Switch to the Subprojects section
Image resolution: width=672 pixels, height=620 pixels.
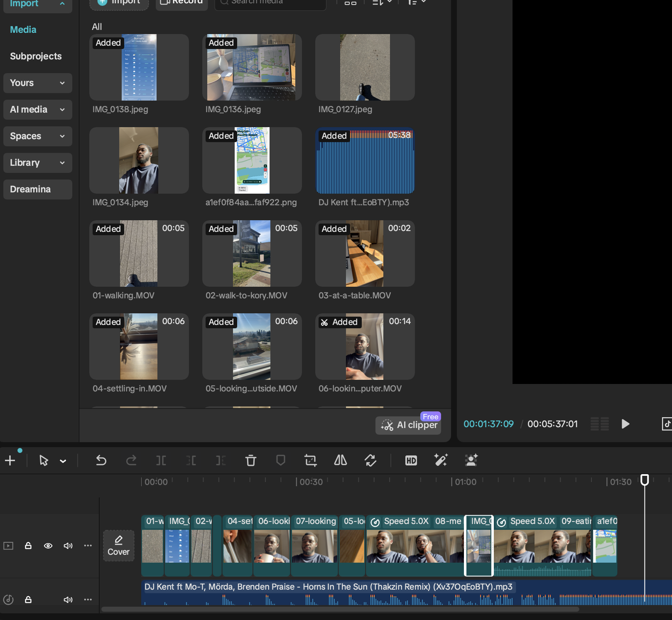36,56
